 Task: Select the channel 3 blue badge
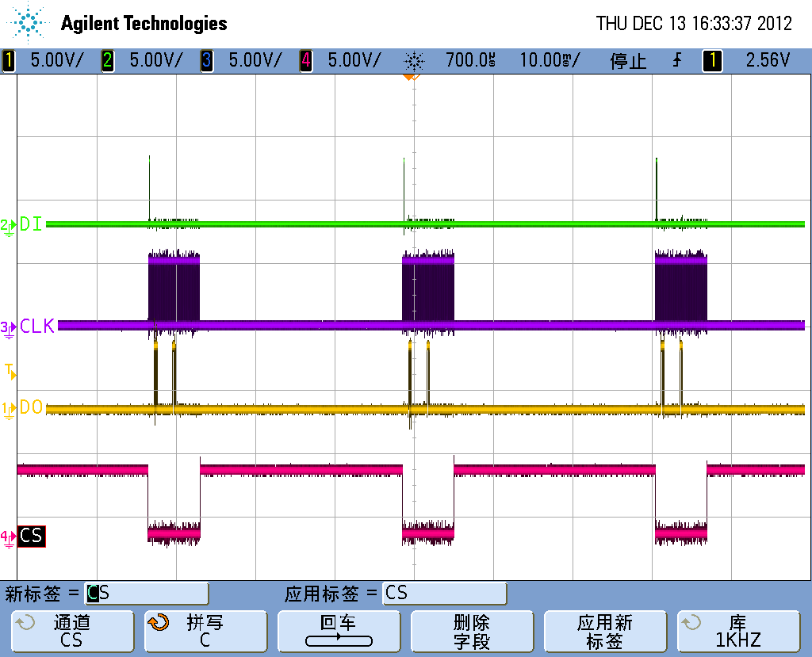pos(207,60)
